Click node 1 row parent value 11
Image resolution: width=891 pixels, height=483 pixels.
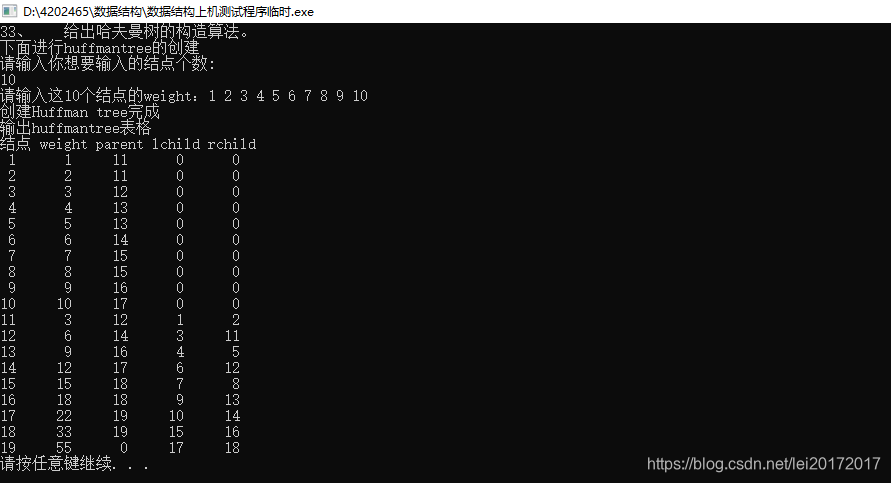pos(120,160)
